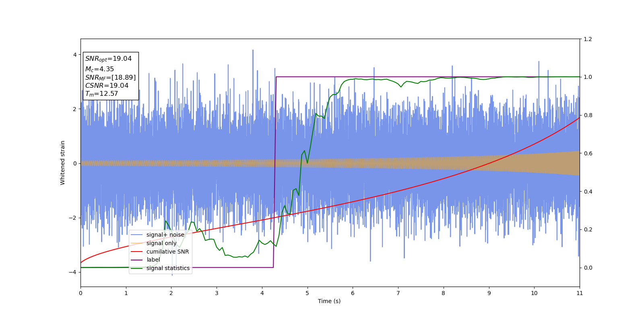Click the CSNR=19.04 annotation text
The image size is (644, 322).
click(107, 86)
